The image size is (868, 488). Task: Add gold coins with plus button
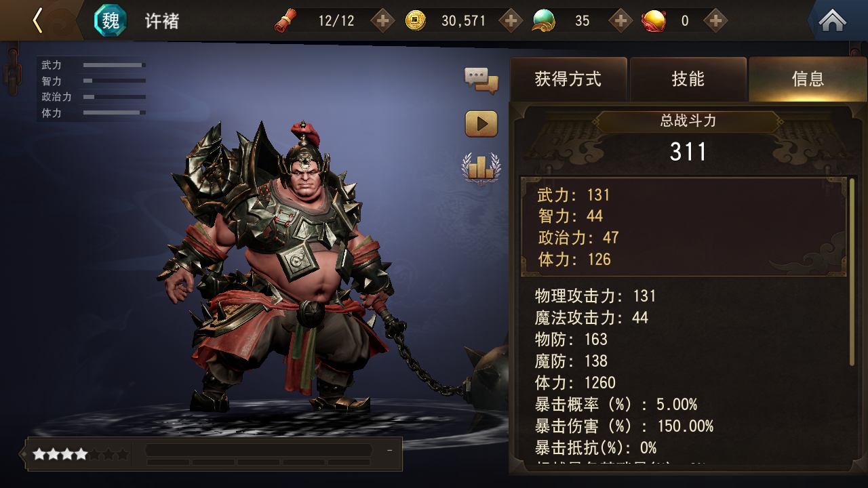click(511, 21)
